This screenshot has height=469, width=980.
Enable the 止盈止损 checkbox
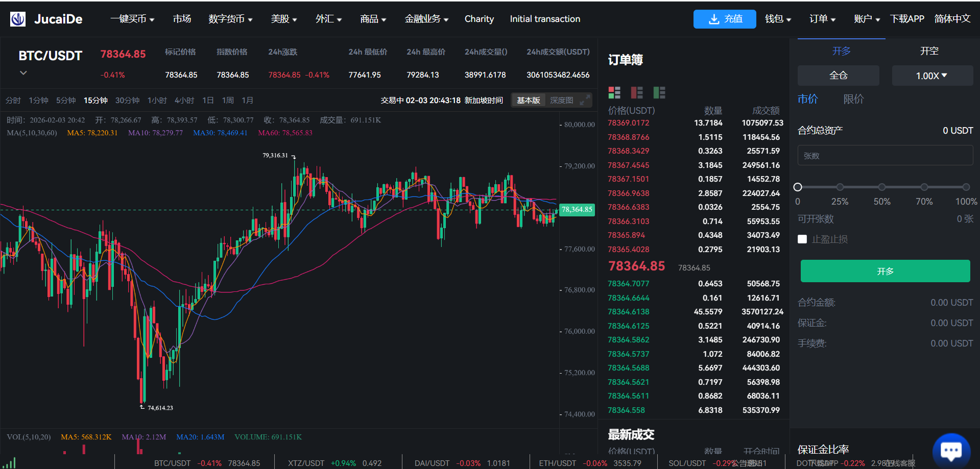(x=802, y=239)
